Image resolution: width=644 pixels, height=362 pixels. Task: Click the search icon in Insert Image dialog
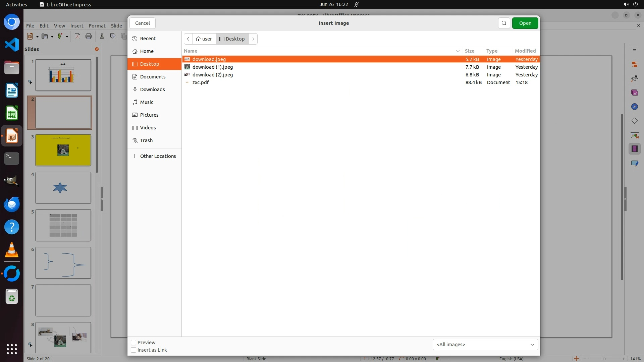[504, 23]
